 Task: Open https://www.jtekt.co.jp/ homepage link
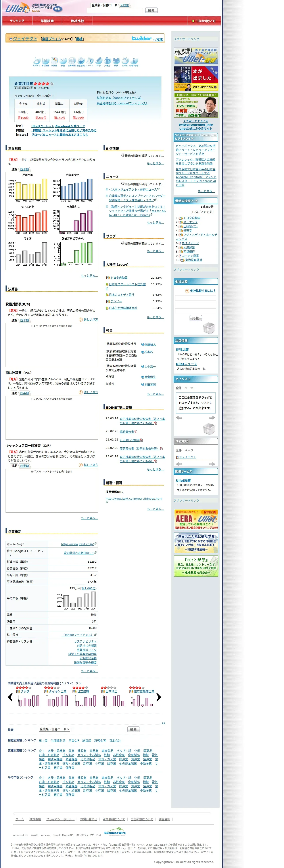pos(77,544)
